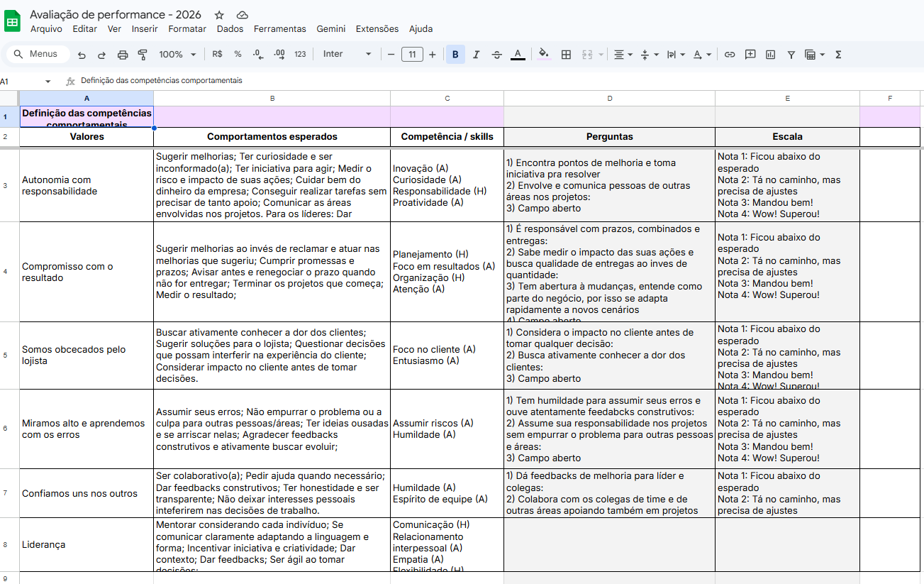
Task: Click the document title Avaliação de performance - 2026
Action: 116,15
